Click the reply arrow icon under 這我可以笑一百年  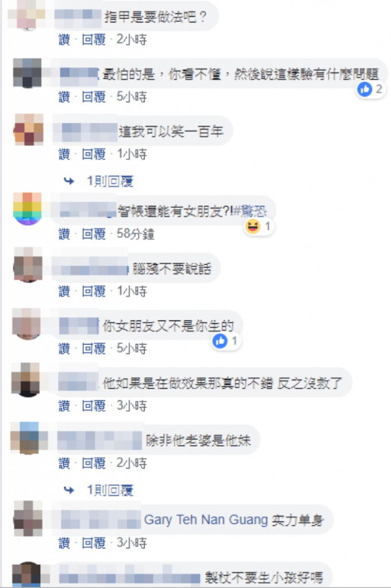coord(69,181)
